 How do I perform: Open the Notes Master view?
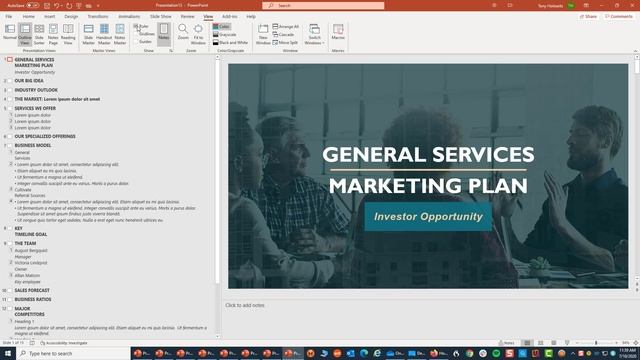click(120, 34)
